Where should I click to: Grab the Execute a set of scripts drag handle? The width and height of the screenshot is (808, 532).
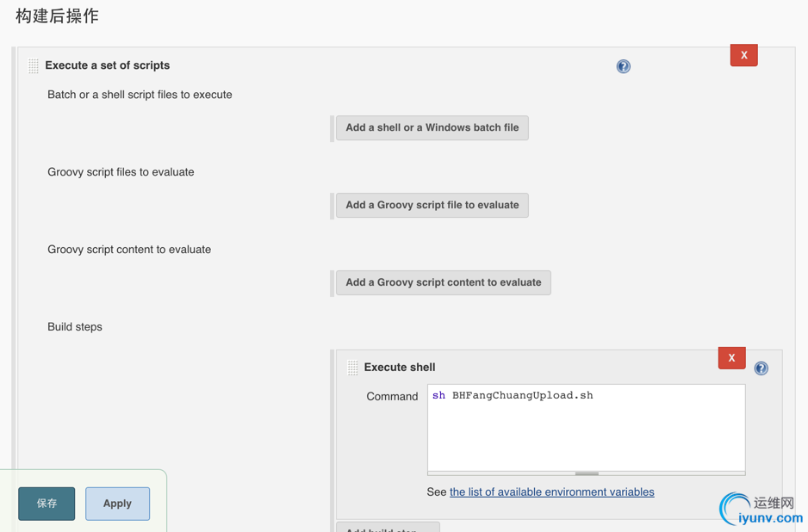click(34, 65)
